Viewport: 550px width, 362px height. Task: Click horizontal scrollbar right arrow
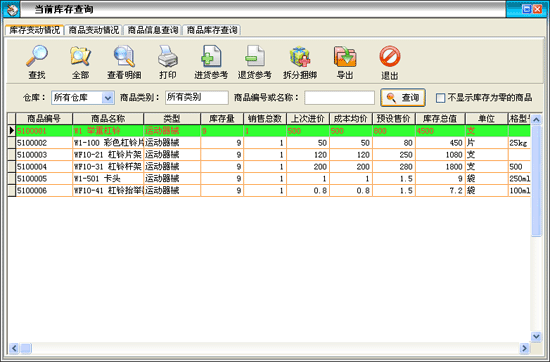524,348
